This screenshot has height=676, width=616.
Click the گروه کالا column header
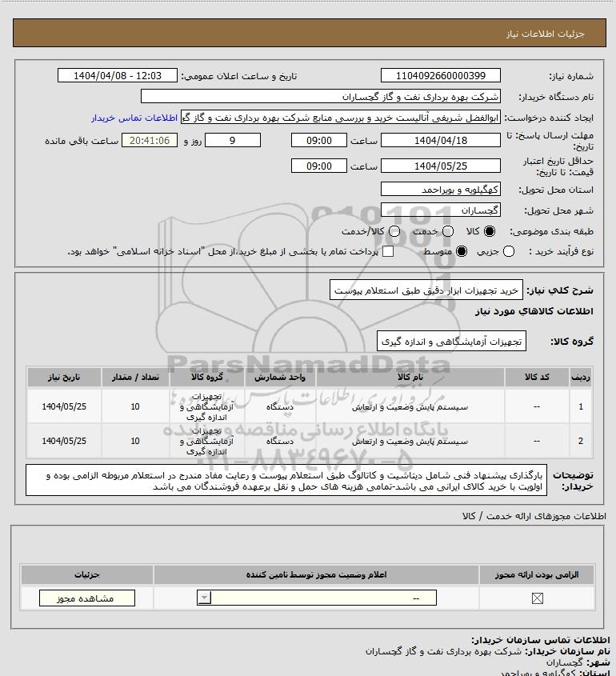(207, 378)
